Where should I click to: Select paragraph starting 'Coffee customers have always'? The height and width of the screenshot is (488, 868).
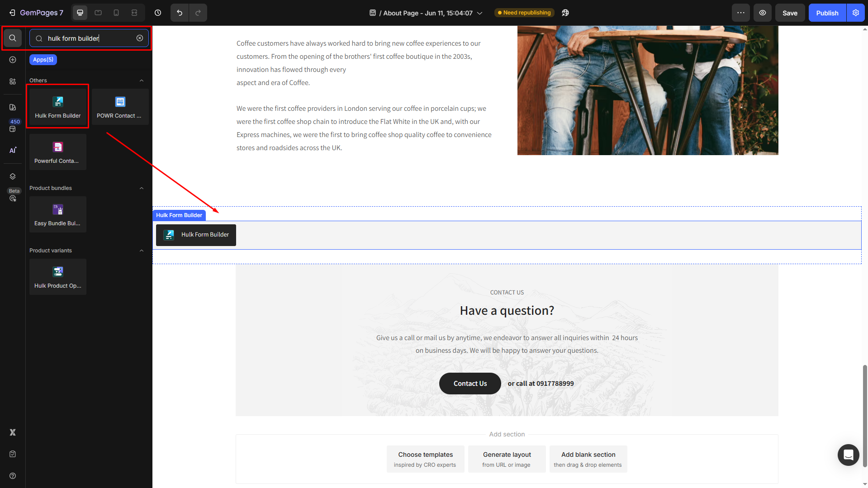point(359,63)
